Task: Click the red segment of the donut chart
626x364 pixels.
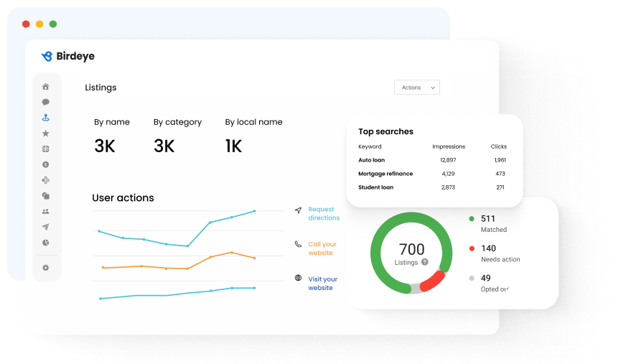Action: [x=434, y=281]
